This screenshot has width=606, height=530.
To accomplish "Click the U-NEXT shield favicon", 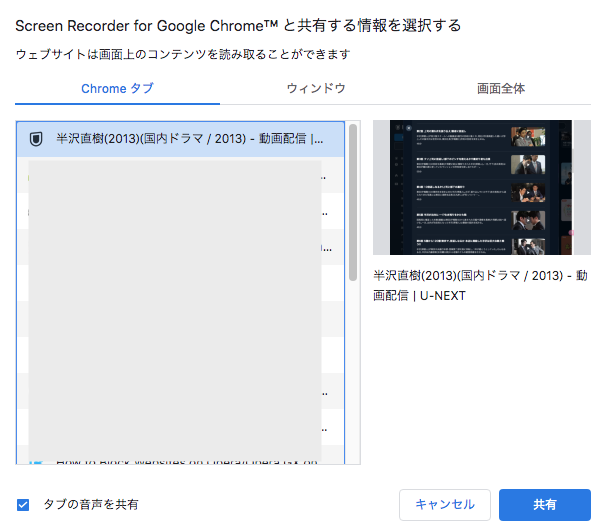I will click(x=36, y=139).
